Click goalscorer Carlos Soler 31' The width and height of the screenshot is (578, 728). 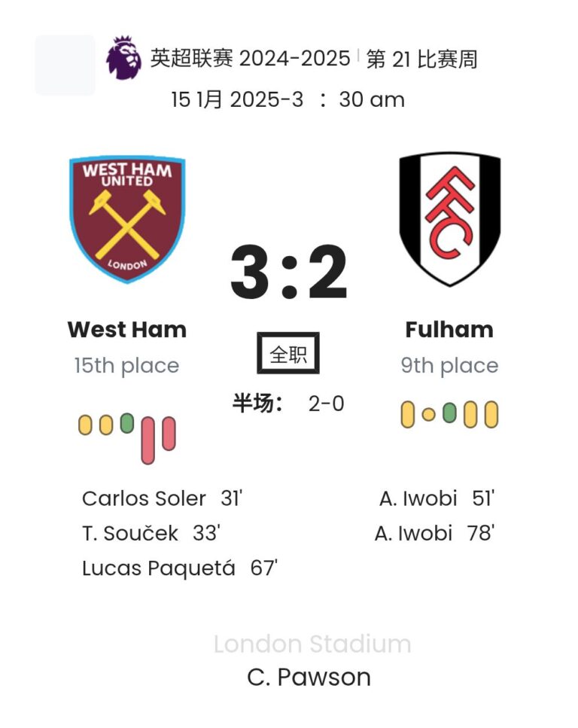click(162, 498)
